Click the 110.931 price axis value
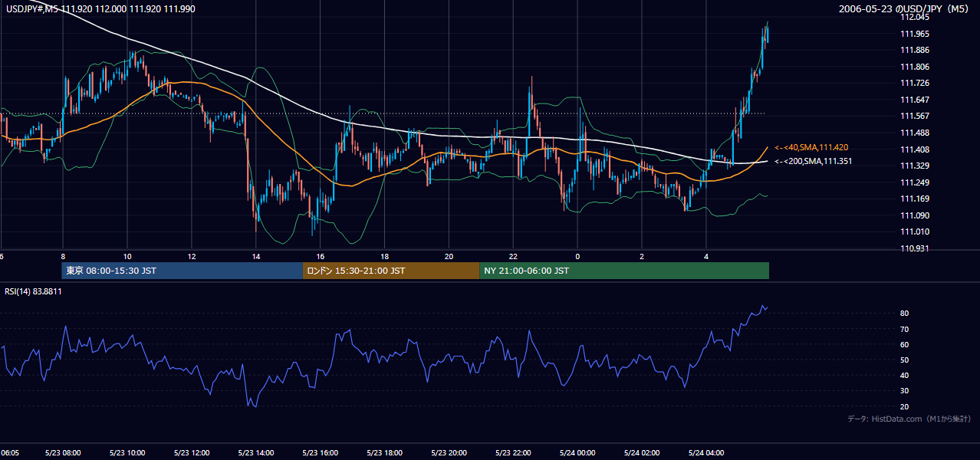The image size is (980, 460). tap(914, 248)
